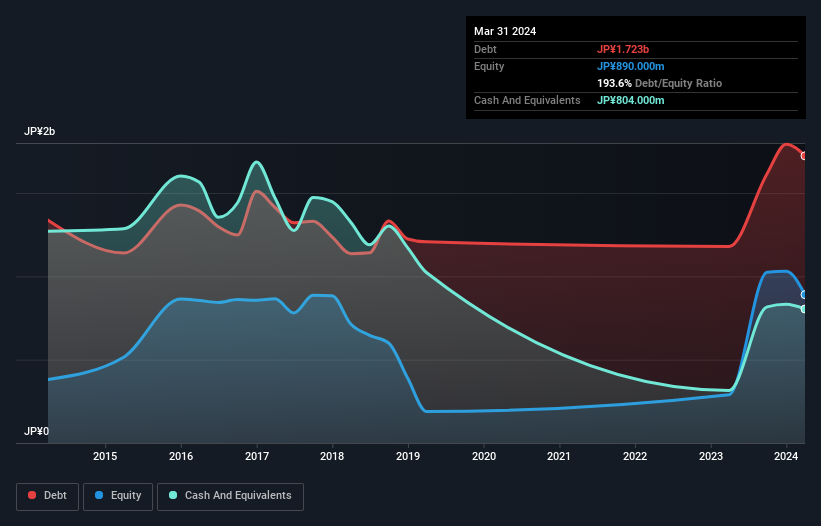Image resolution: width=821 pixels, height=526 pixels.
Task: Click the blue Equity legend dot
Action: coord(99,495)
